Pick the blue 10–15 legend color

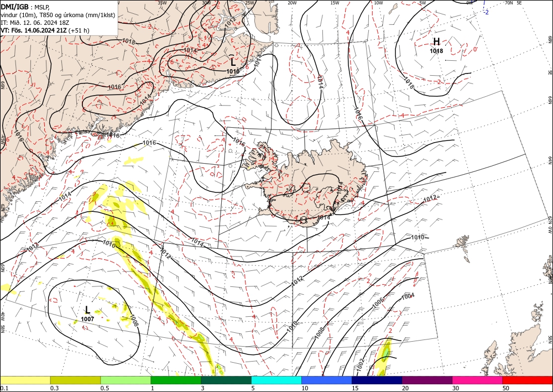[x=327, y=380]
